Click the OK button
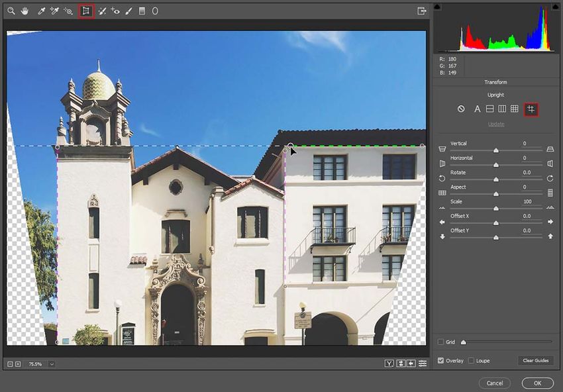The width and height of the screenshot is (563, 392). coord(538,383)
